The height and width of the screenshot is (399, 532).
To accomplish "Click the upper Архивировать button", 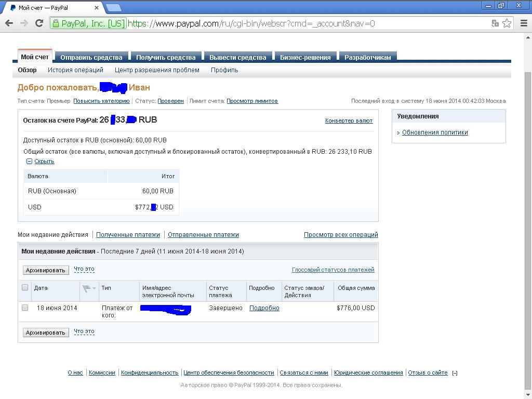I will [x=46, y=270].
